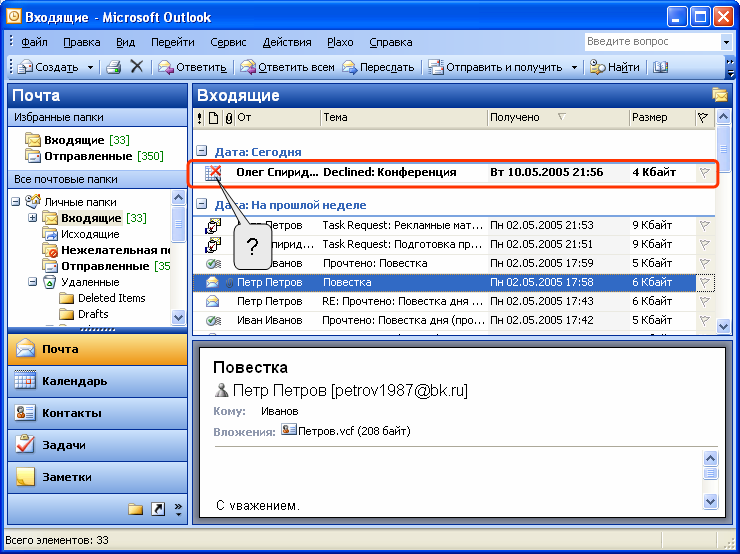Click the Ответить reply button
740x554 pixels.
pos(192,67)
